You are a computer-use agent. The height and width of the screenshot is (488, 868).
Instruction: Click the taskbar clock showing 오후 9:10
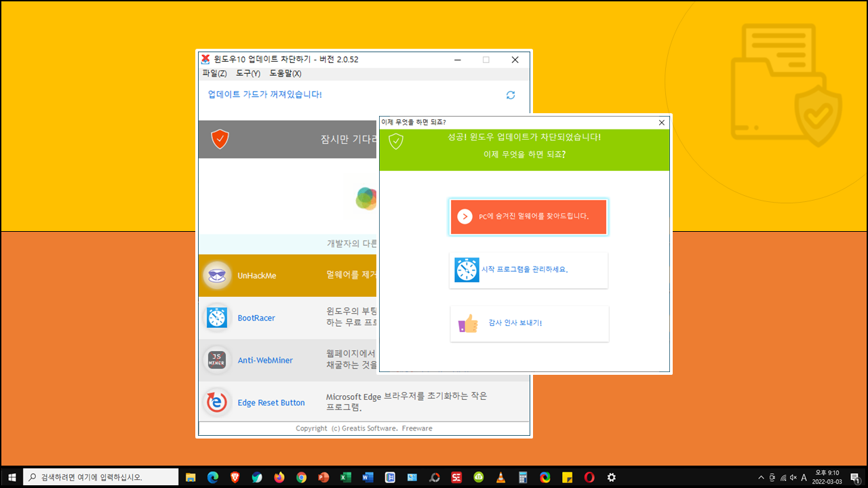pyautogui.click(x=827, y=477)
